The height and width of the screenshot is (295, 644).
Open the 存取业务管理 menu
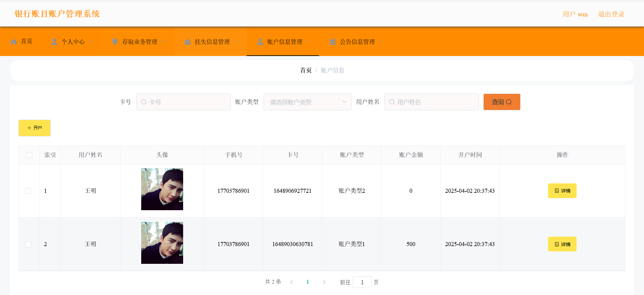[140, 42]
